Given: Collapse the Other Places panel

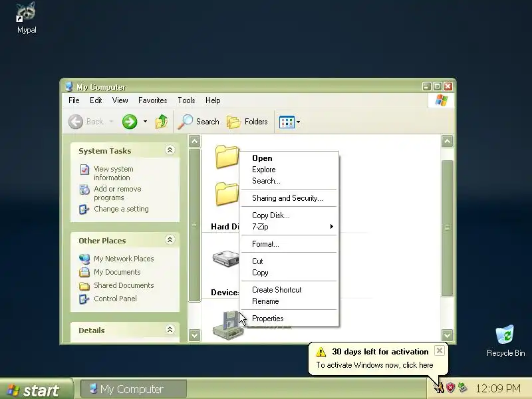Looking at the screenshot, I should tap(170, 240).
